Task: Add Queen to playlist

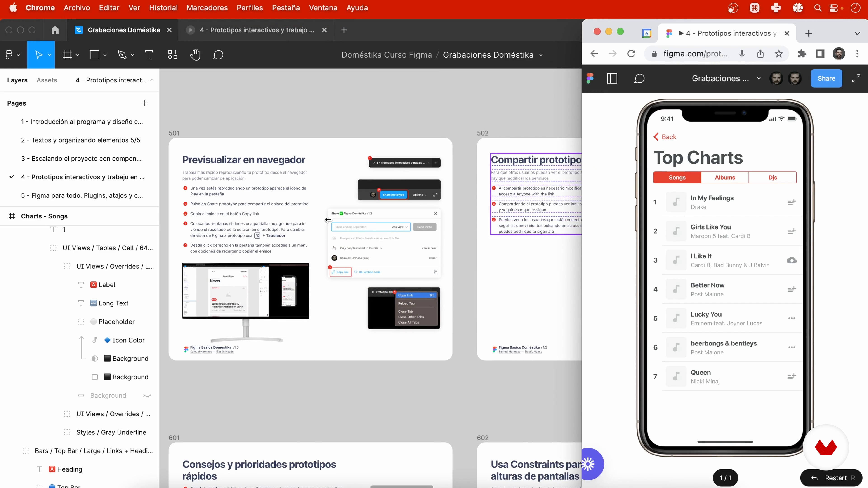Action: click(792, 376)
